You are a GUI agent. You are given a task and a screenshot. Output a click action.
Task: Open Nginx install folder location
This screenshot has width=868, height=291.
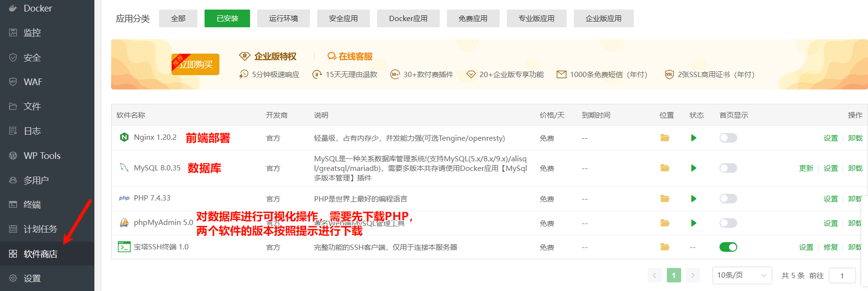665,138
